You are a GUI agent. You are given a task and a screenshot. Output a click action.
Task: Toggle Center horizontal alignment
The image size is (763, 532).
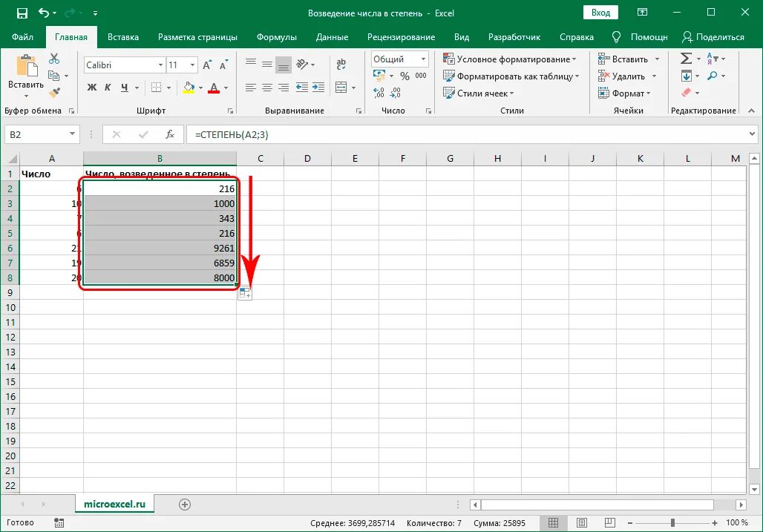tap(266, 88)
